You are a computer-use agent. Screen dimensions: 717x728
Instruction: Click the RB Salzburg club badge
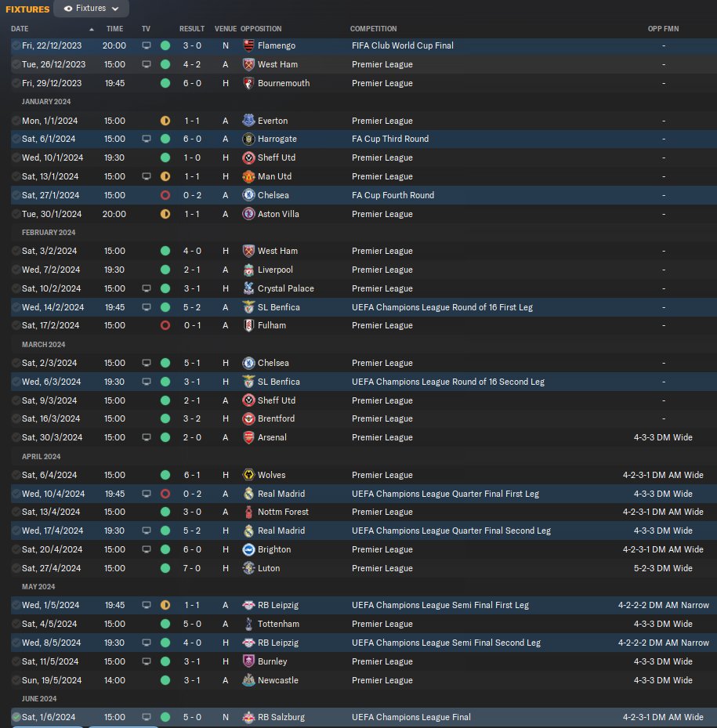tap(249, 717)
